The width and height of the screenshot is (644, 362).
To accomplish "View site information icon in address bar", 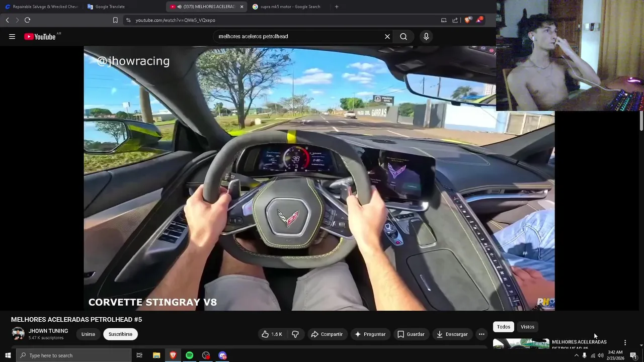I will tap(128, 20).
